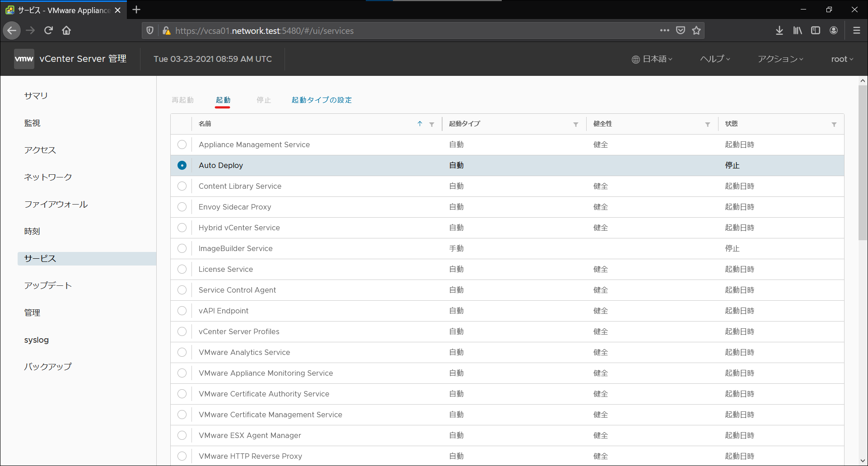The height and width of the screenshot is (466, 868).
Task: Click the insecure connection padlock icon
Action: click(166, 31)
